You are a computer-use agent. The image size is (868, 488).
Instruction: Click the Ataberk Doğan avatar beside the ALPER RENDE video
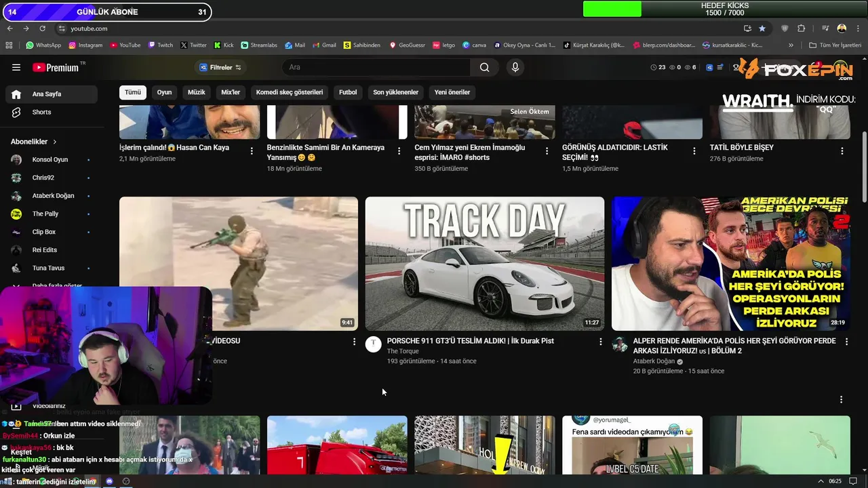pyautogui.click(x=620, y=344)
